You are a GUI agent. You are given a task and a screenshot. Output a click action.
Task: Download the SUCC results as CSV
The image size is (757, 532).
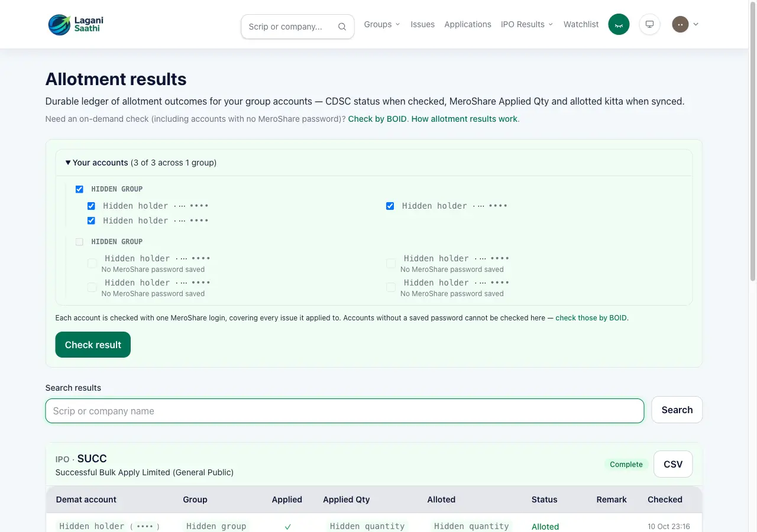click(673, 464)
